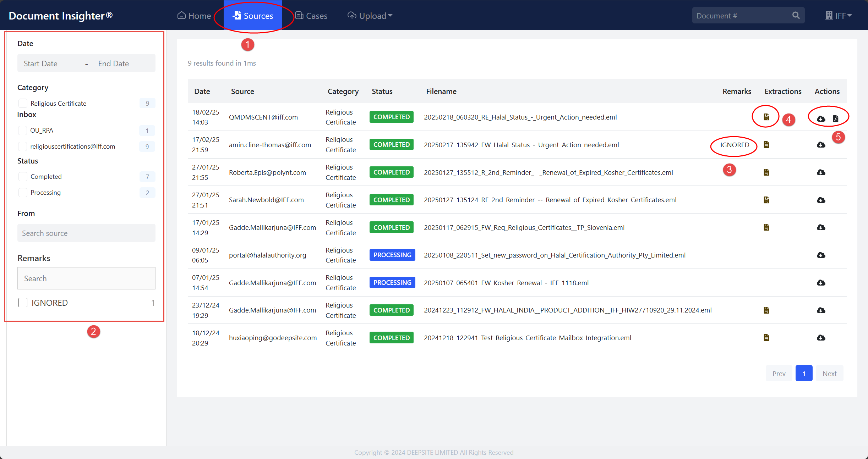Click the Next pagination button
This screenshot has height=459, width=868.
829,374
